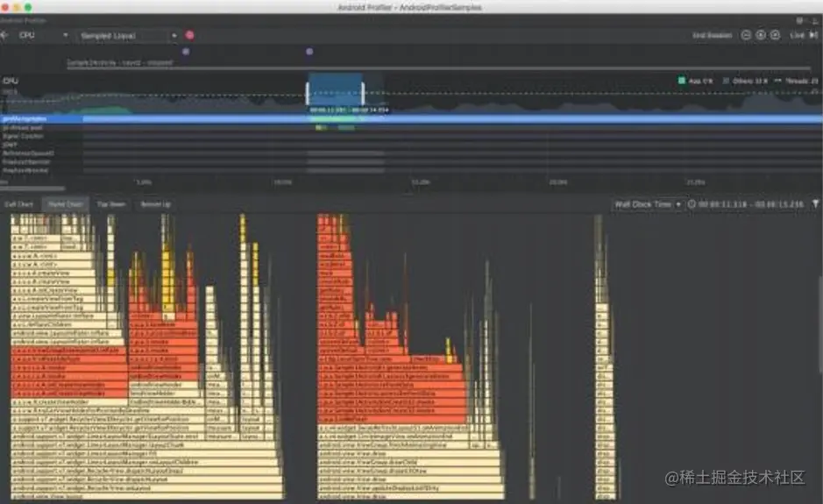Click the selected time range label on CPU graph

pos(349,110)
